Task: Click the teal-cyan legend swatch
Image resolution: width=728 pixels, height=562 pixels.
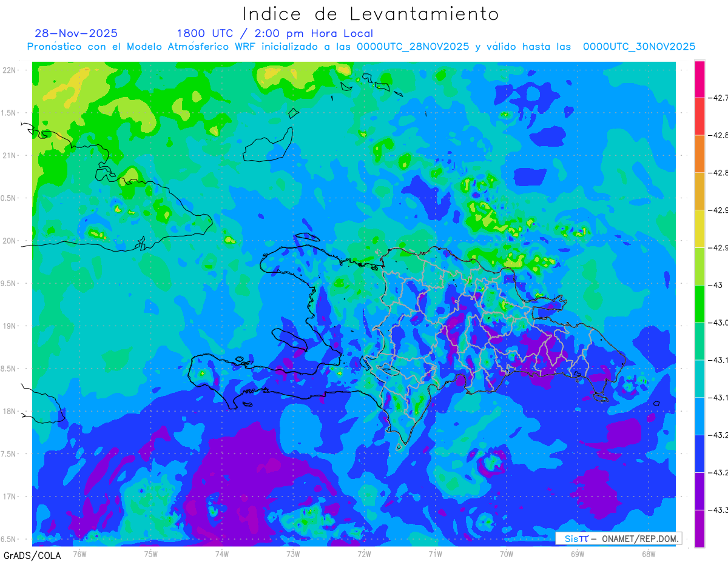Action: coord(699,379)
